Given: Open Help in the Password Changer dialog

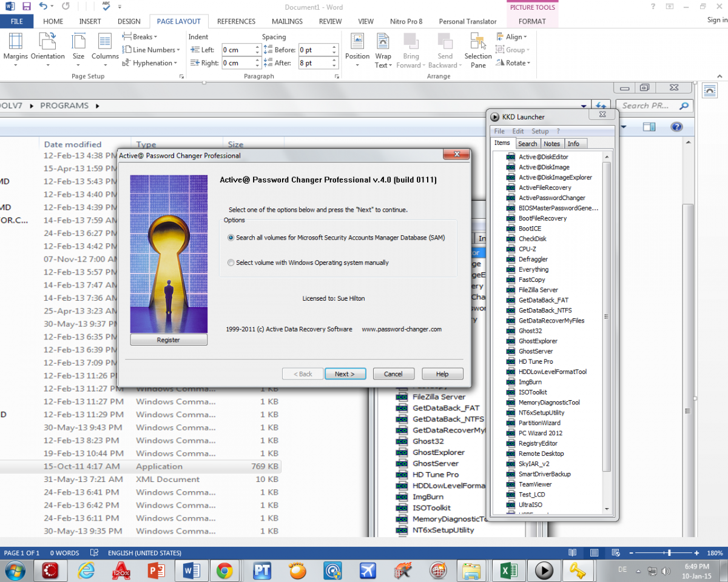Looking at the screenshot, I should tap(442, 374).
